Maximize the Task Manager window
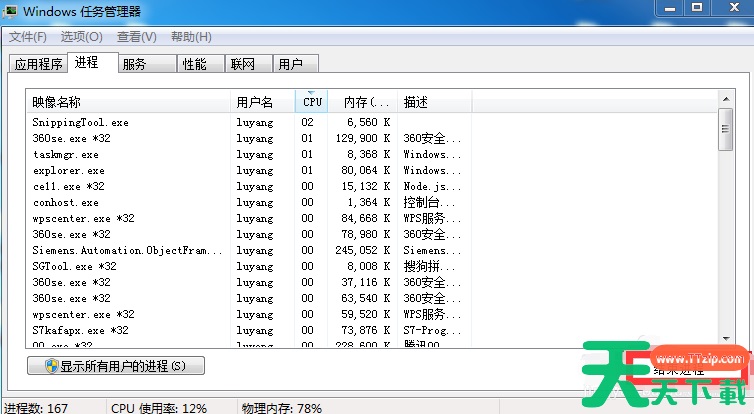This screenshot has height=414, width=754. tap(697, 8)
